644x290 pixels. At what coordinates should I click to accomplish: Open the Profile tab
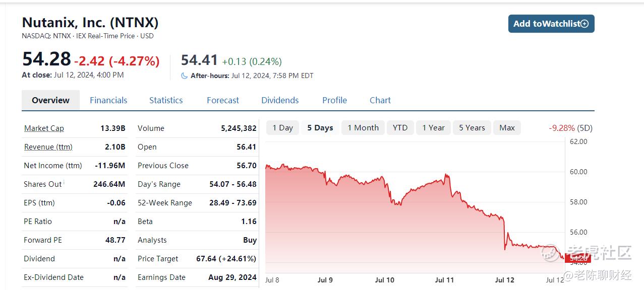coord(334,100)
